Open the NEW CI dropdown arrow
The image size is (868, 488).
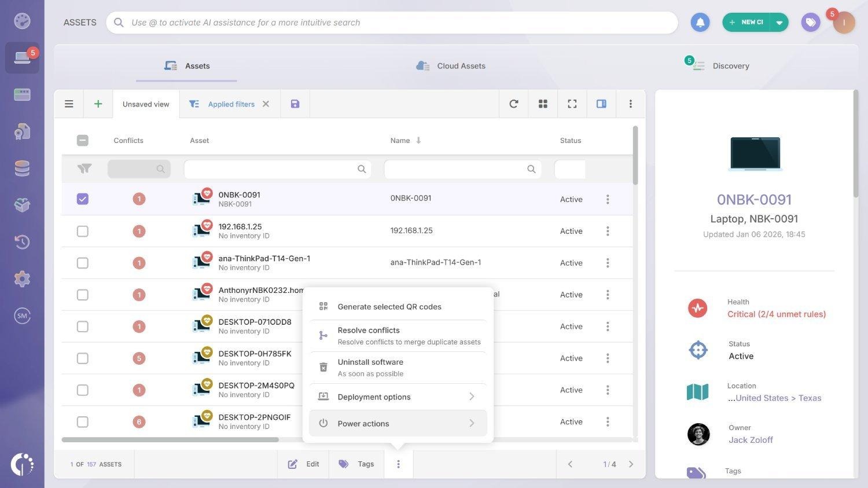pyautogui.click(x=779, y=23)
